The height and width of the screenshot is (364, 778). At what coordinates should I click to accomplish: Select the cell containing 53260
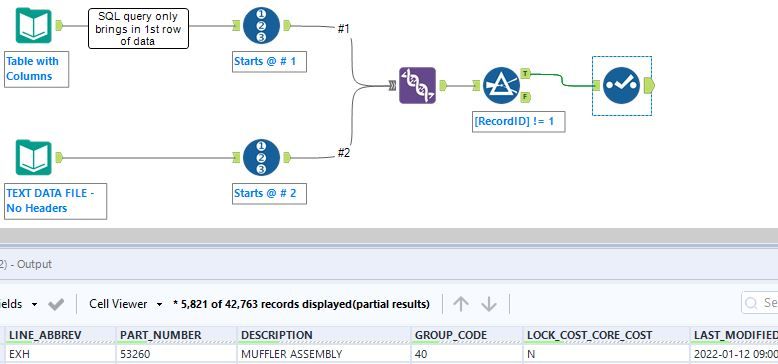(177, 354)
